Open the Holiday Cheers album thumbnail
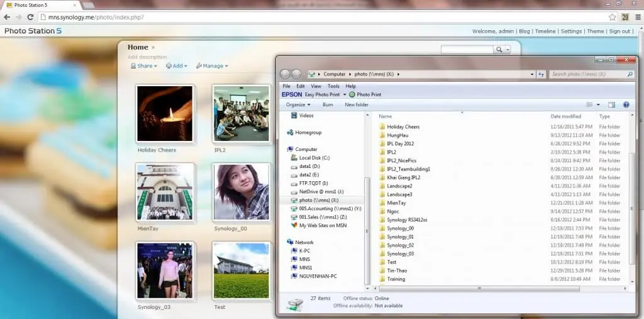 tap(165, 114)
